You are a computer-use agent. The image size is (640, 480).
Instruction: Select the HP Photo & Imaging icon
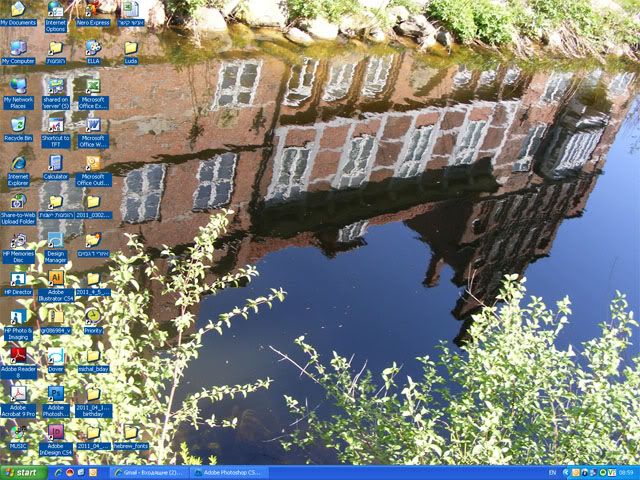coord(18,317)
